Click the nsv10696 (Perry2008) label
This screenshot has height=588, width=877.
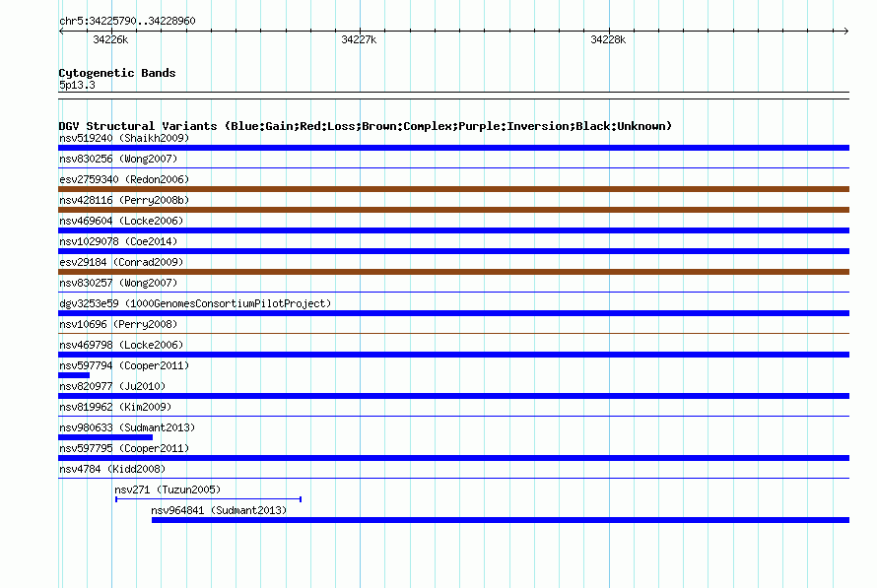pyautogui.click(x=118, y=324)
